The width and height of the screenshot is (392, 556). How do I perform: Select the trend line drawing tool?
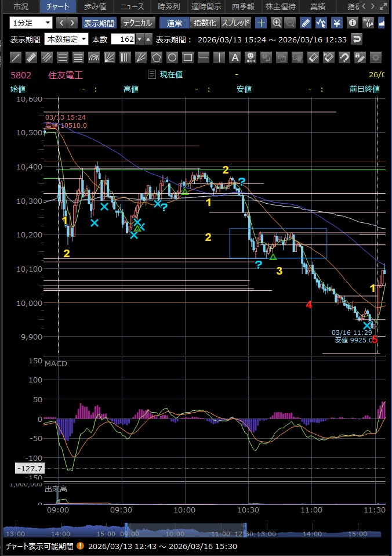point(16,57)
